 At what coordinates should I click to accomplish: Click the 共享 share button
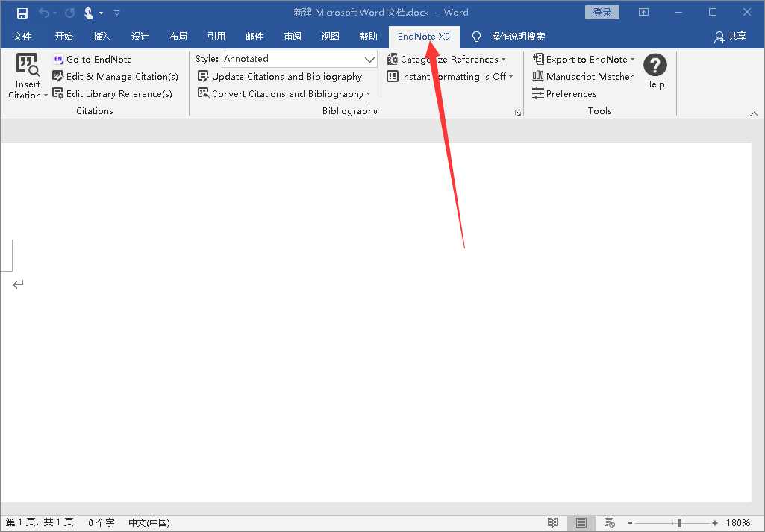tap(731, 37)
